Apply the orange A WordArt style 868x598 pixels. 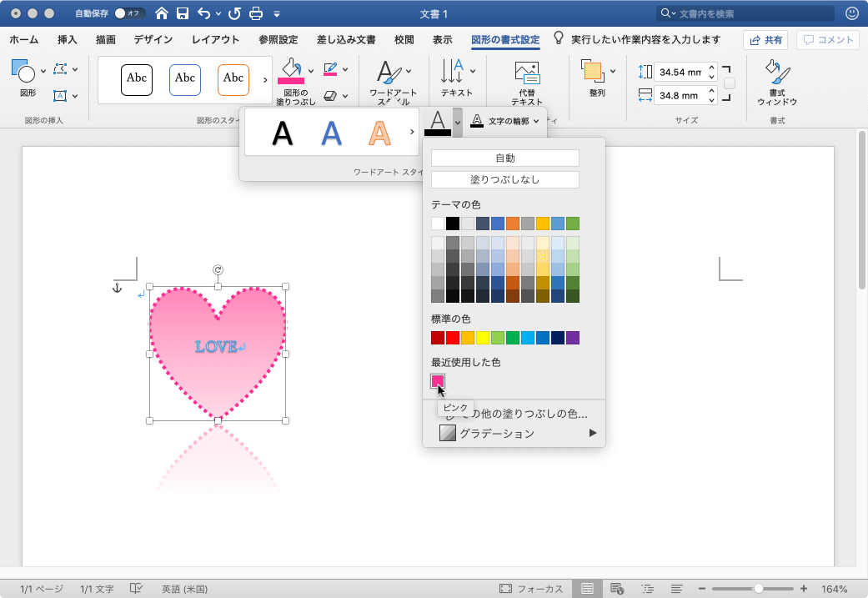point(379,133)
